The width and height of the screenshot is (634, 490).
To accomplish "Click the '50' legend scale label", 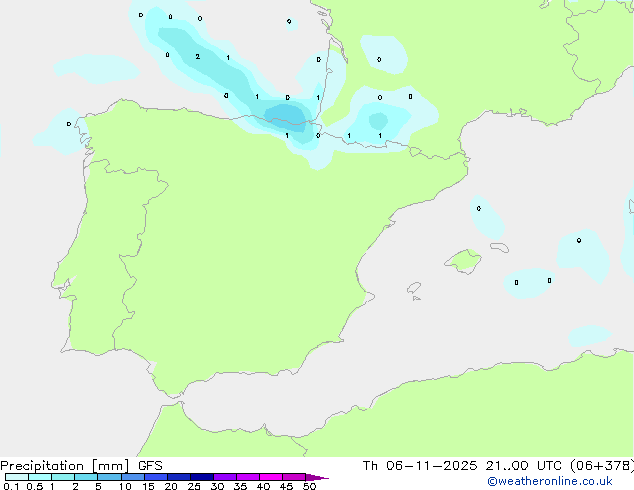I will click(309, 486).
